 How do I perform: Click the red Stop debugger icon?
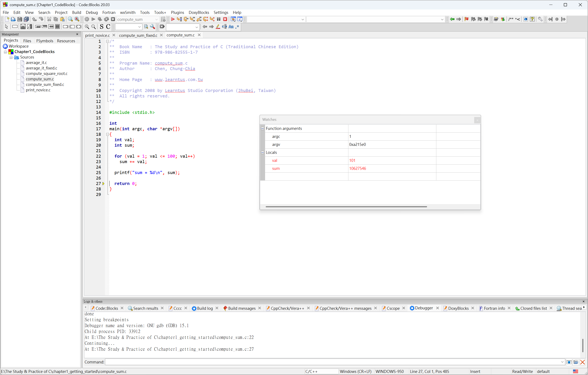click(x=225, y=19)
